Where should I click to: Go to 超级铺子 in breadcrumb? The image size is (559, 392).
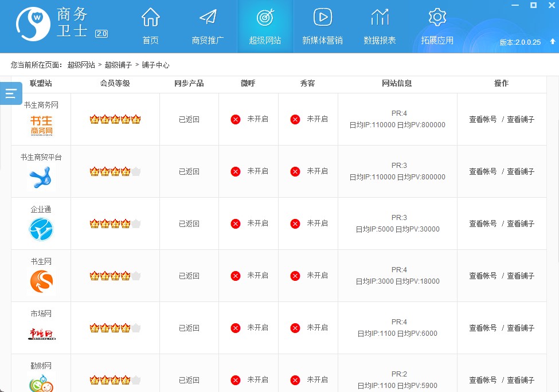pyautogui.click(x=118, y=65)
